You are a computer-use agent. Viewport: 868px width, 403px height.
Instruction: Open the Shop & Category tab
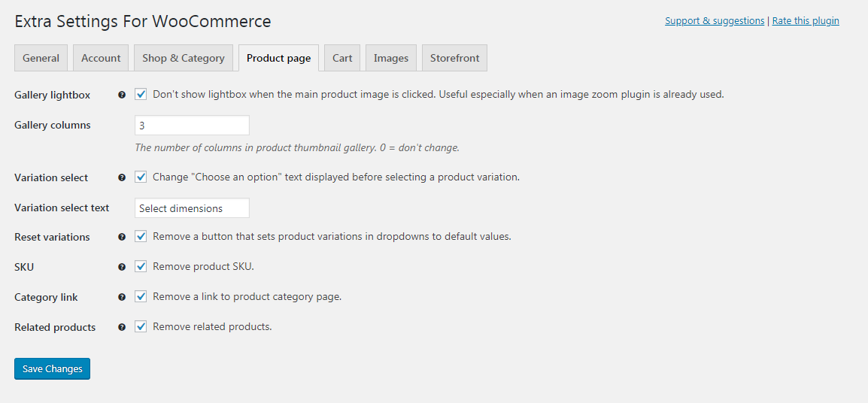(x=184, y=58)
